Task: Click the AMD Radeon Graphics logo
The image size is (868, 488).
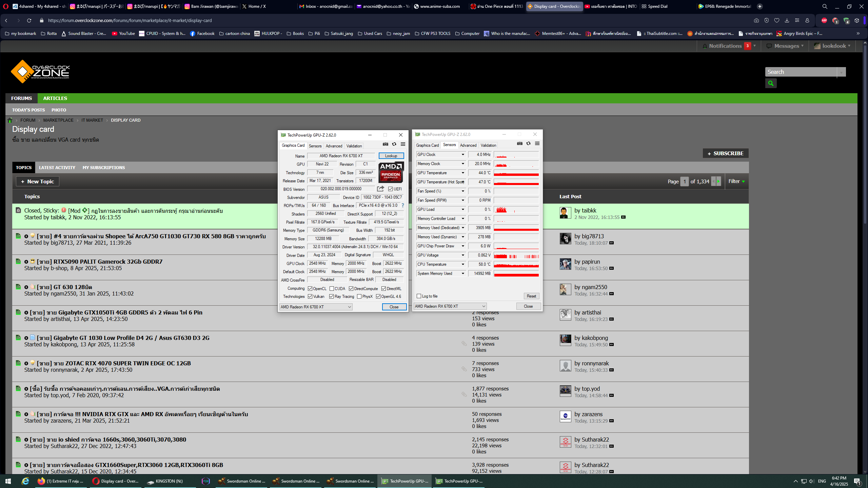Action: click(391, 172)
